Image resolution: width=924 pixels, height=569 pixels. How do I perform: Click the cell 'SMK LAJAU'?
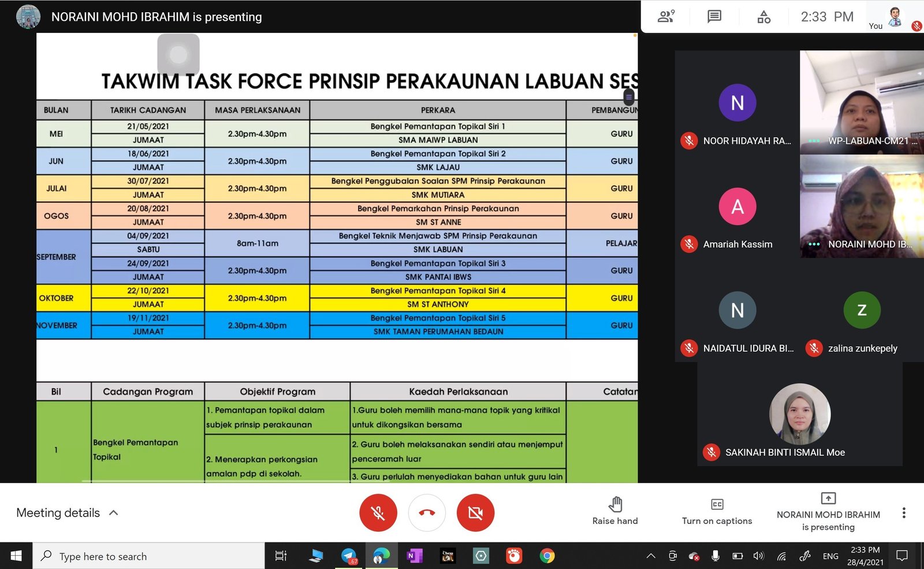[x=438, y=168]
